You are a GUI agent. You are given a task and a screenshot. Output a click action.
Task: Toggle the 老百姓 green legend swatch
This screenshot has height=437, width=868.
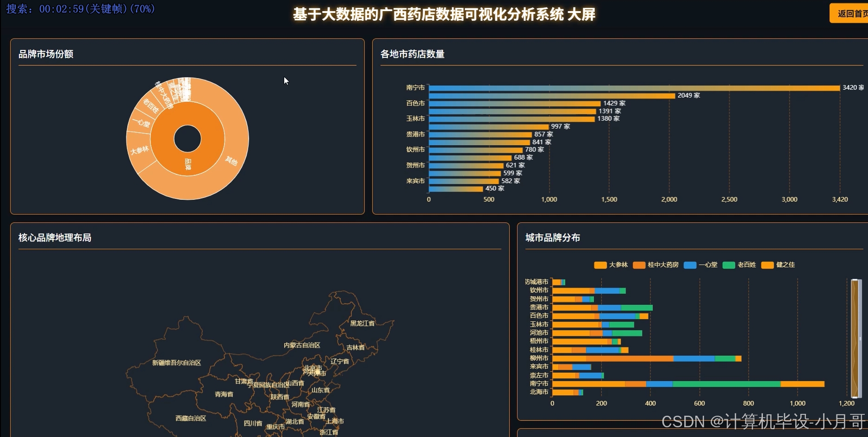click(x=729, y=265)
